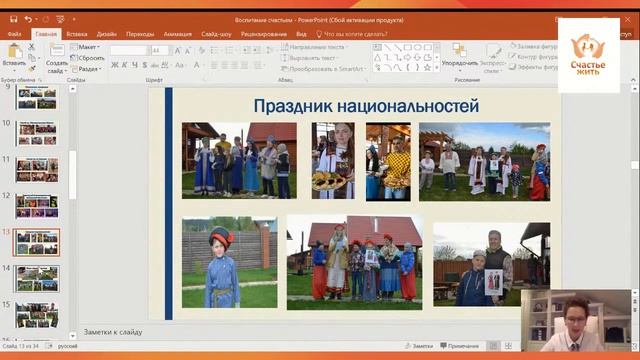
Task: Open the Layout (Макет) dropdown
Action: 86,47
